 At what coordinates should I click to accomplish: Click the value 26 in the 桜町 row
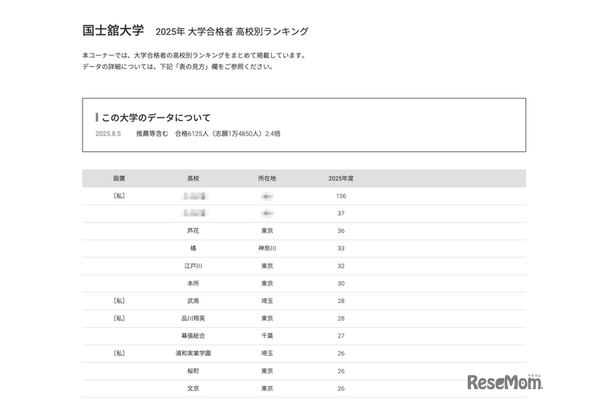(341, 371)
